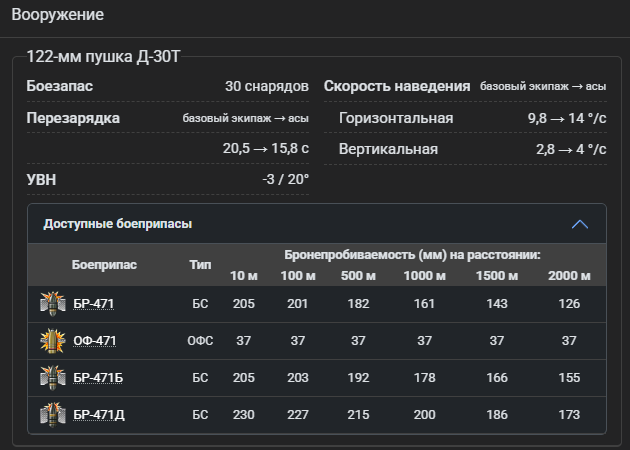The height and width of the screenshot is (450, 630).
Task: Click the Перезарядка stat label
Action: tap(73, 118)
